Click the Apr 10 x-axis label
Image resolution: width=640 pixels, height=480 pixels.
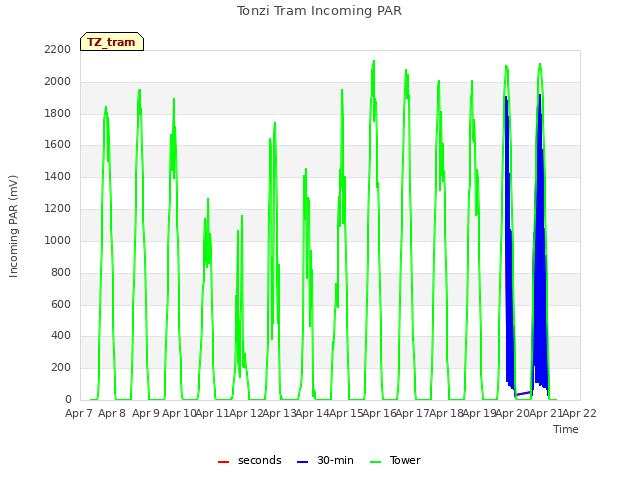point(179,413)
